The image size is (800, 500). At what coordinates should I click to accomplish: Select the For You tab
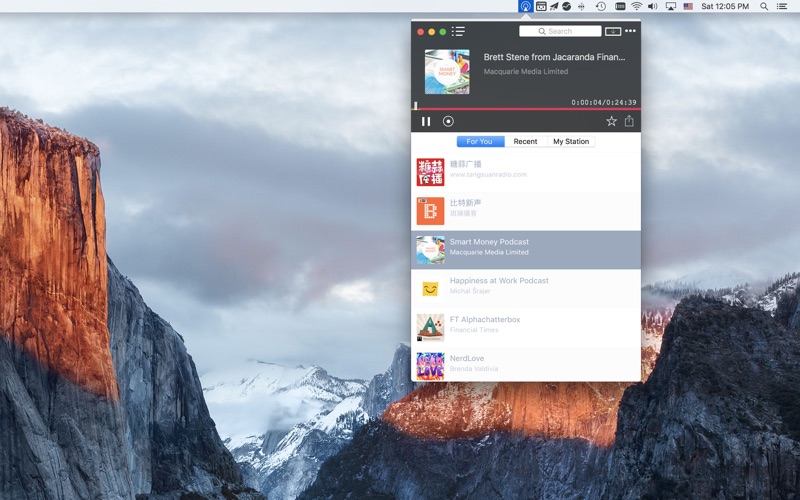pyautogui.click(x=480, y=141)
